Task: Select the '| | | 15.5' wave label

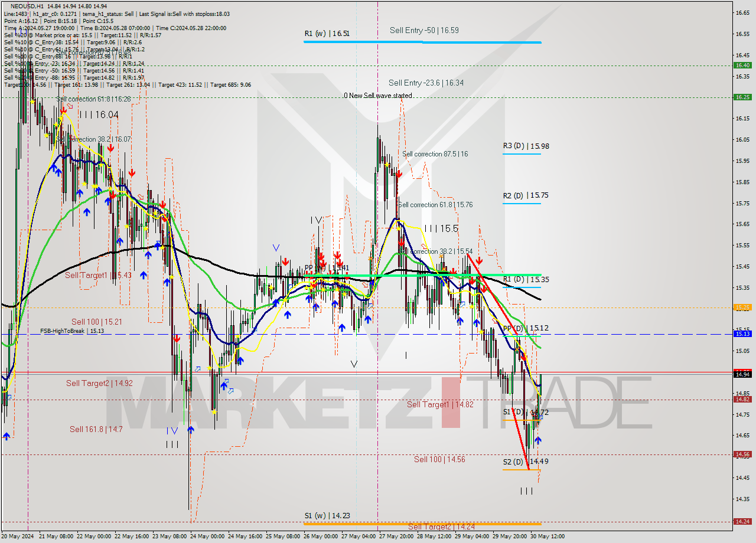Action: click(x=441, y=228)
